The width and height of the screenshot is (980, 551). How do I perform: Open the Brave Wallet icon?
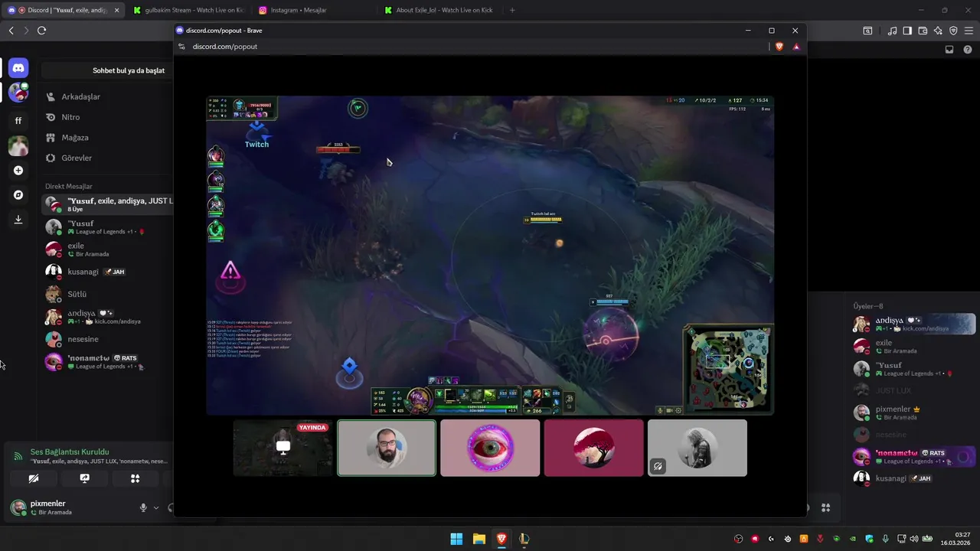click(x=923, y=31)
